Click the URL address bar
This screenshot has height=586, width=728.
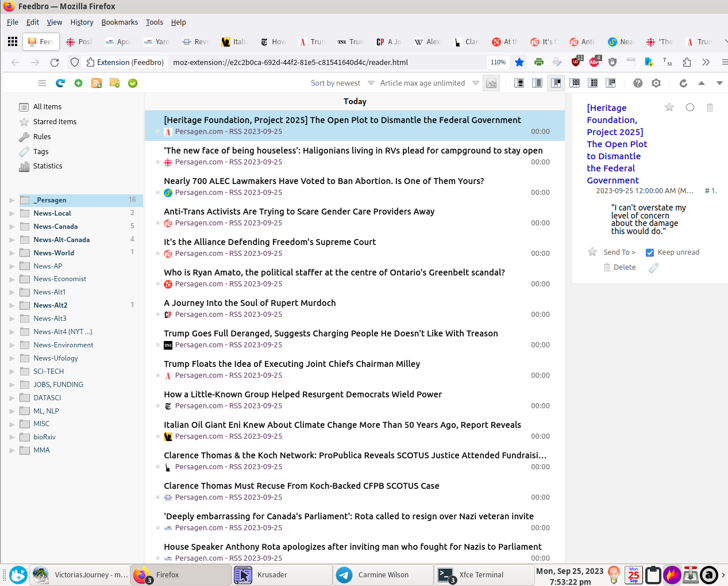tap(328, 62)
